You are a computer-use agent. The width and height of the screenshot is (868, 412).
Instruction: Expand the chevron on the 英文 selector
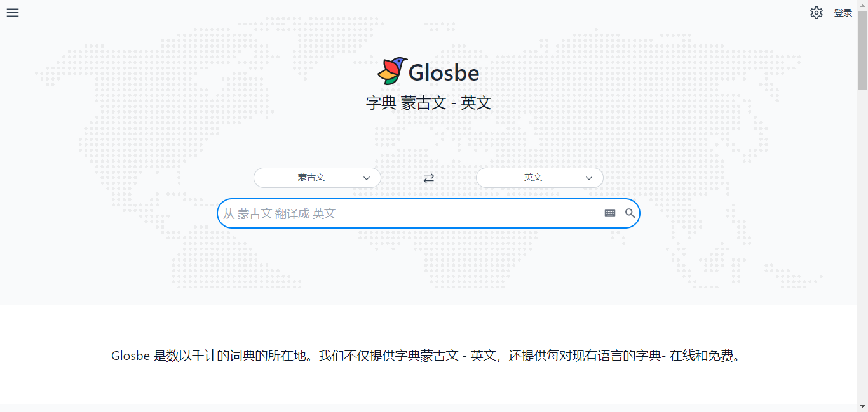point(589,178)
